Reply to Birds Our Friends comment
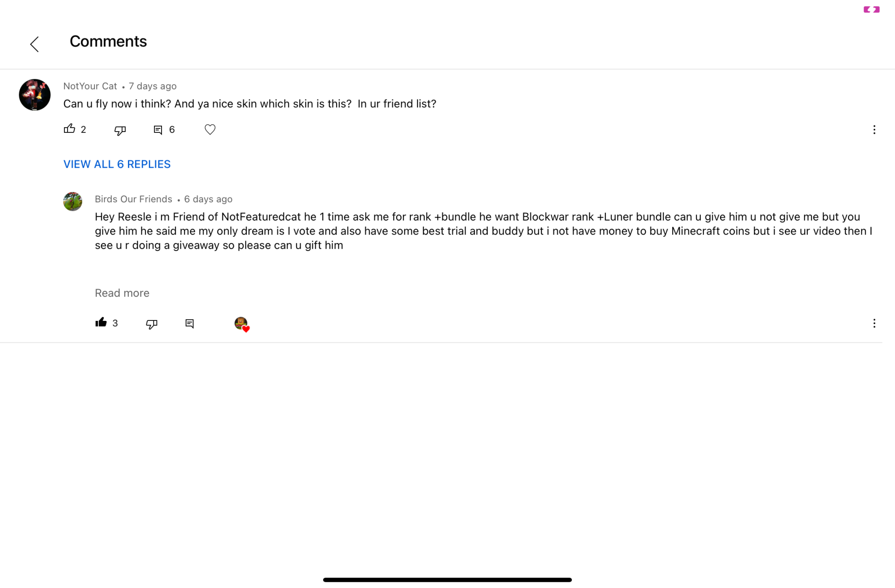895x588 pixels. click(190, 324)
